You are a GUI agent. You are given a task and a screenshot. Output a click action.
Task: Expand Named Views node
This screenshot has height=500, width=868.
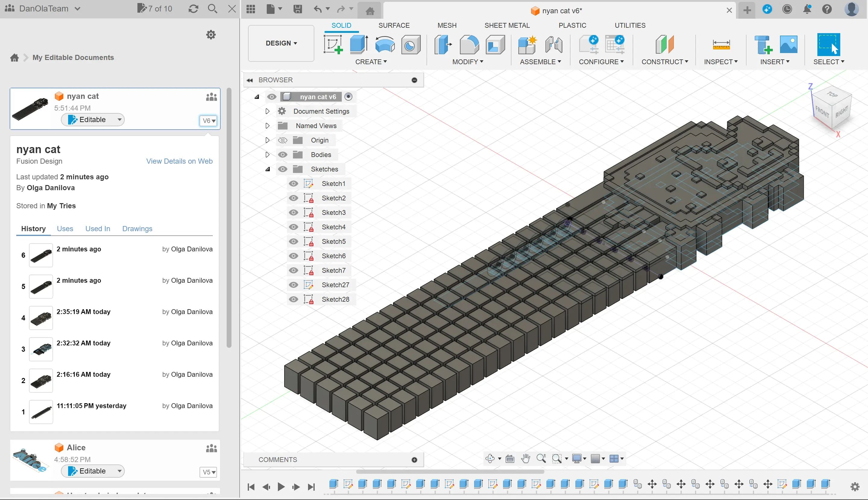pos(267,125)
